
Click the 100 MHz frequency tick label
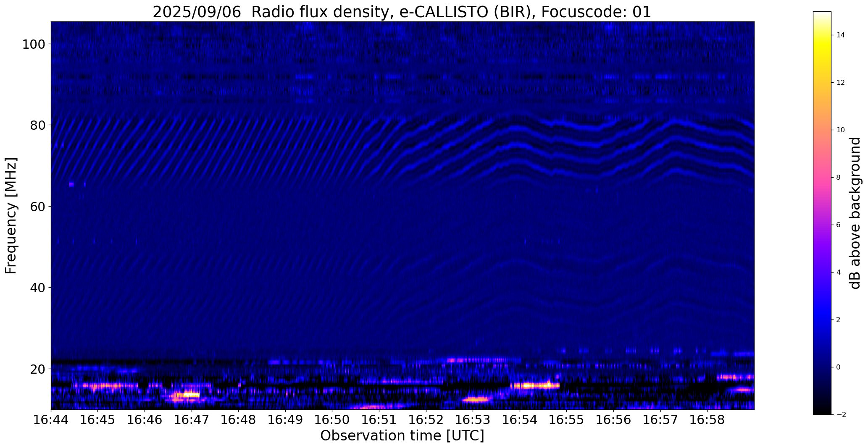[x=34, y=44]
